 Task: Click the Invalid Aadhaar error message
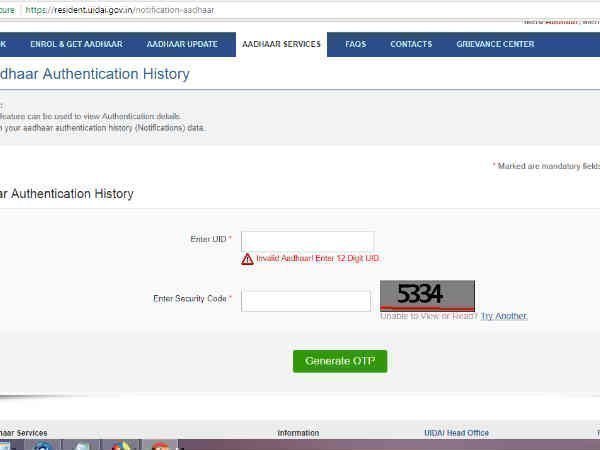[317, 259]
